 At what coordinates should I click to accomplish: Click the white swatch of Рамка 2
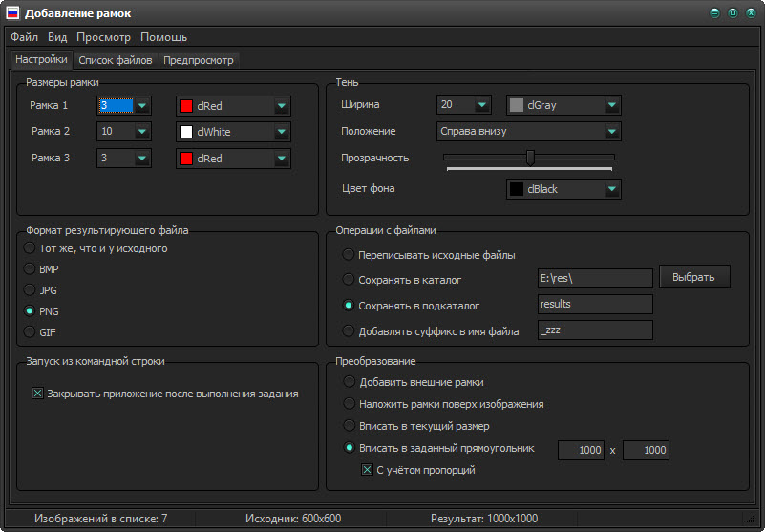point(186,132)
